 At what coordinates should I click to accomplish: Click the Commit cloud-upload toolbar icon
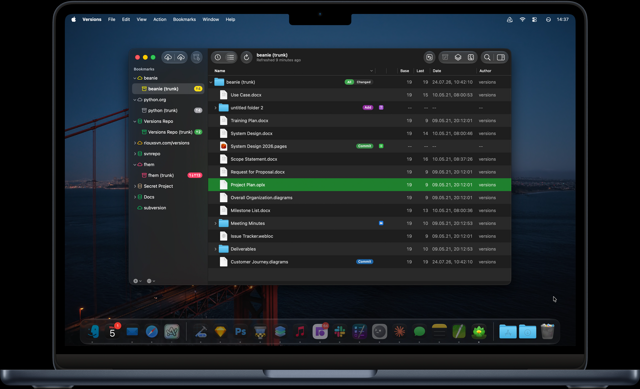181,58
